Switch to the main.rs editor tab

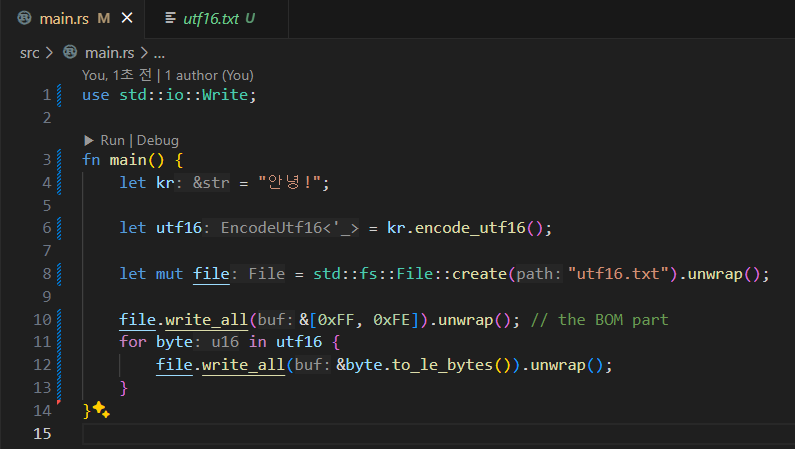click(64, 19)
